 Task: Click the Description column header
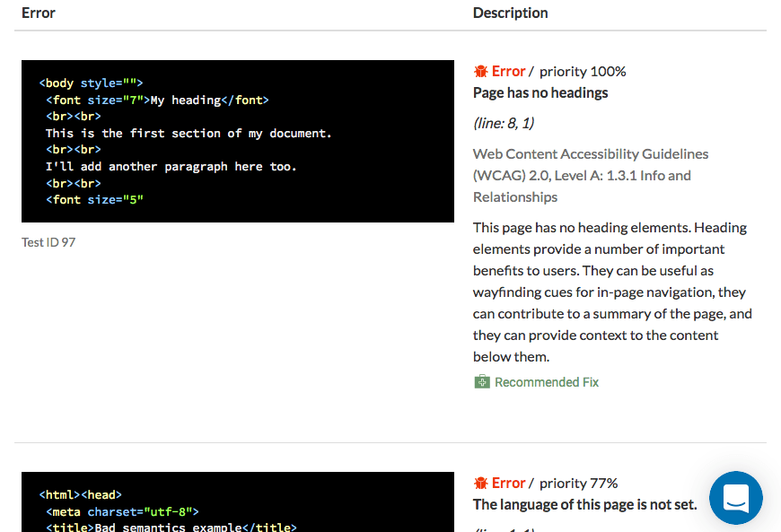tap(510, 13)
